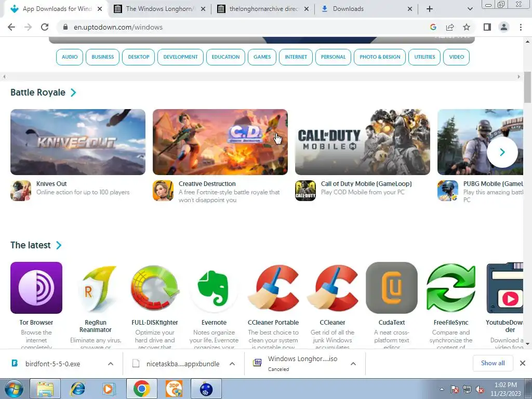532x399 pixels.
Task: Open the CCleaner Portable app icon
Action: coord(273,288)
